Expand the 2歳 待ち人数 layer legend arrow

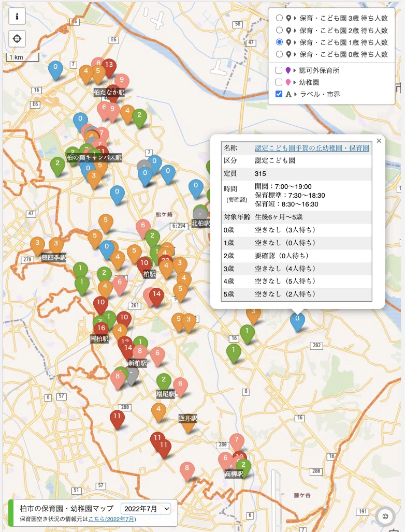(295, 31)
